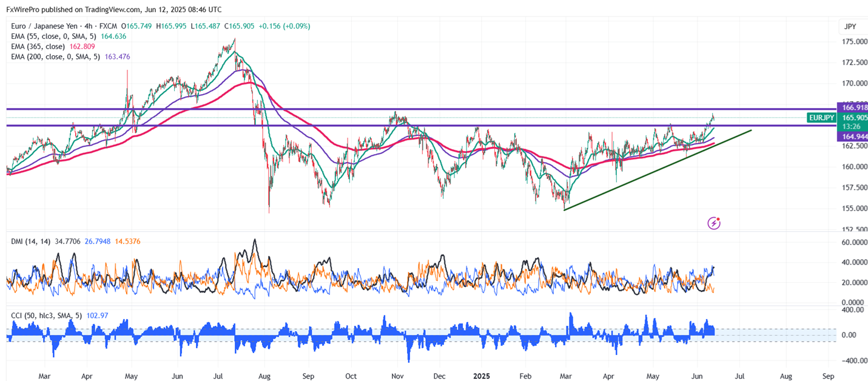This screenshot has width=868, height=381.
Task: Click the 162.809 EMA 365 value
Action: pyautogui.click(x=83, y=47)
